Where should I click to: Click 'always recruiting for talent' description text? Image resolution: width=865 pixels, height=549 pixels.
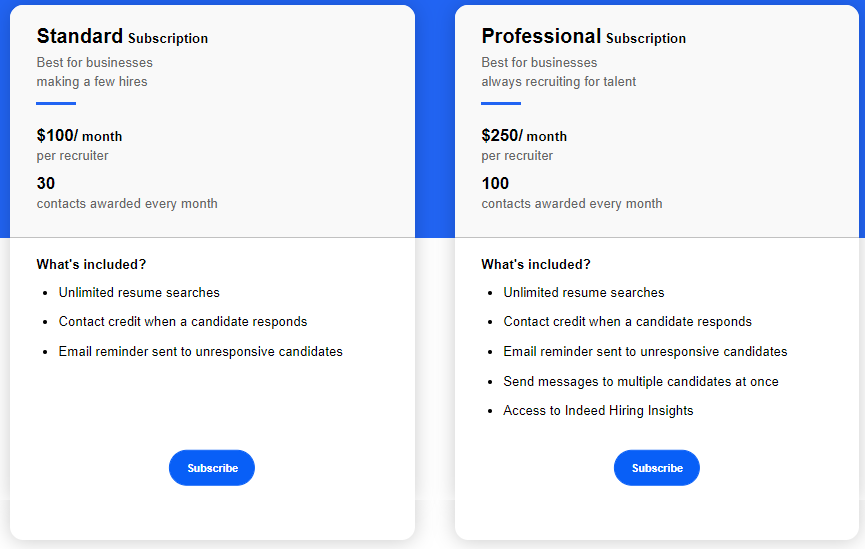click(558, 82)
